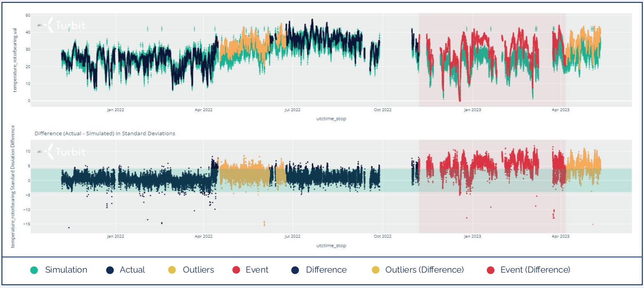The width and height of the screenshot is (644, 288).
Task: Click the utctime_stop axis title under the upper chart
Action: pos(331,119)
